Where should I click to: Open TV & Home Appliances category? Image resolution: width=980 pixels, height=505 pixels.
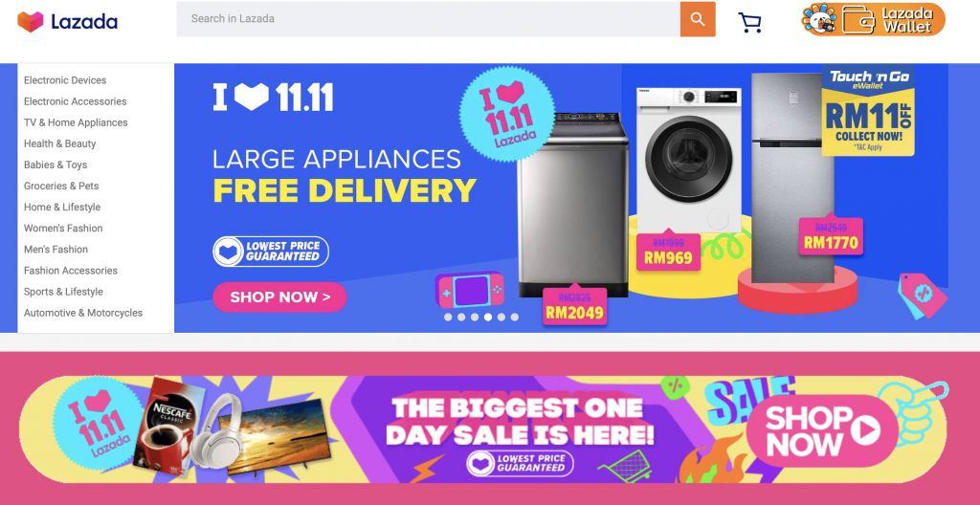[76, 122]
